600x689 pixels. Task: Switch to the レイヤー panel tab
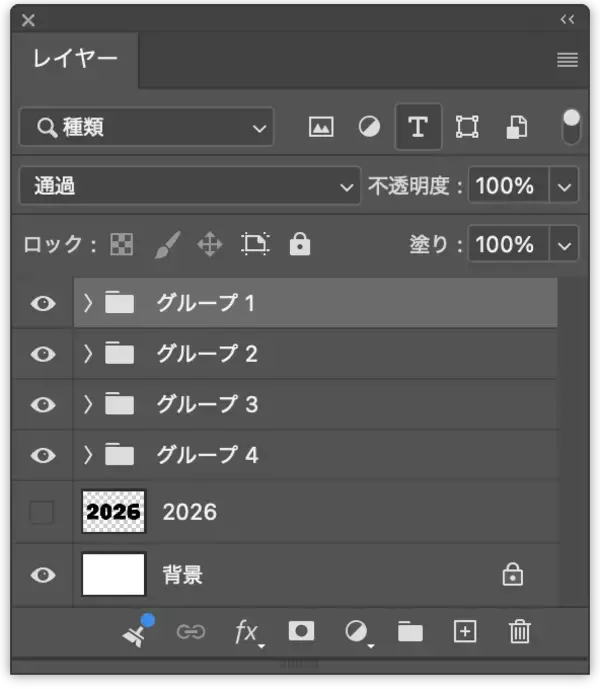(75, 59)
